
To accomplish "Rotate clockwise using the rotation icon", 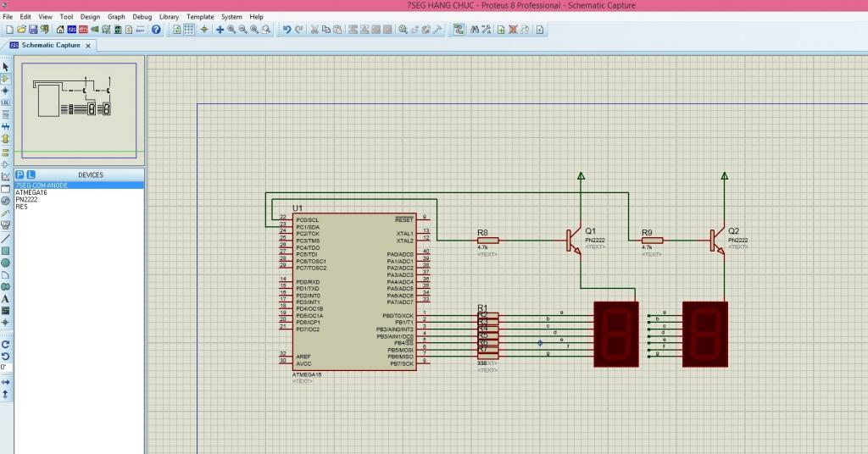I will pyautogui.click(x=5, y=344).
